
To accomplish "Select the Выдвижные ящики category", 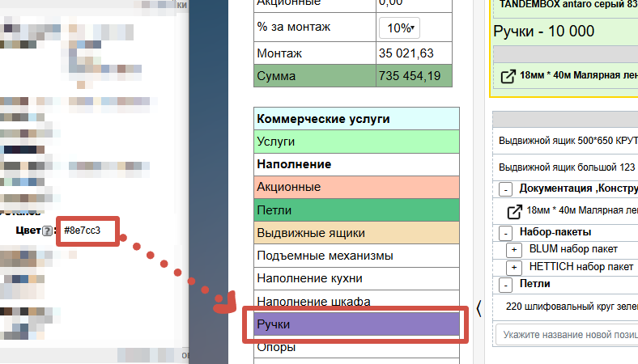I will pyautogui.click(x=356, y=233).
